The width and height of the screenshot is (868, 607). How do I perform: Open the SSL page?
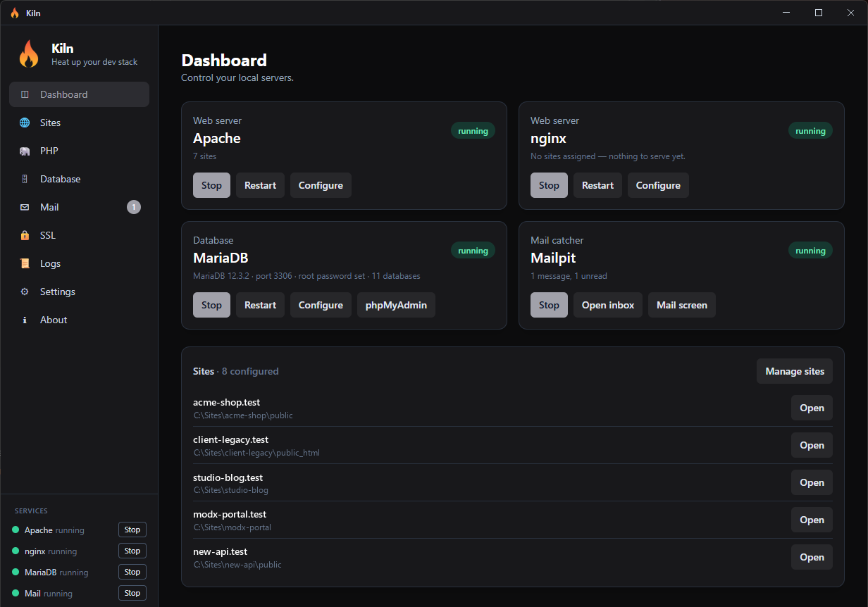point(79,235)
